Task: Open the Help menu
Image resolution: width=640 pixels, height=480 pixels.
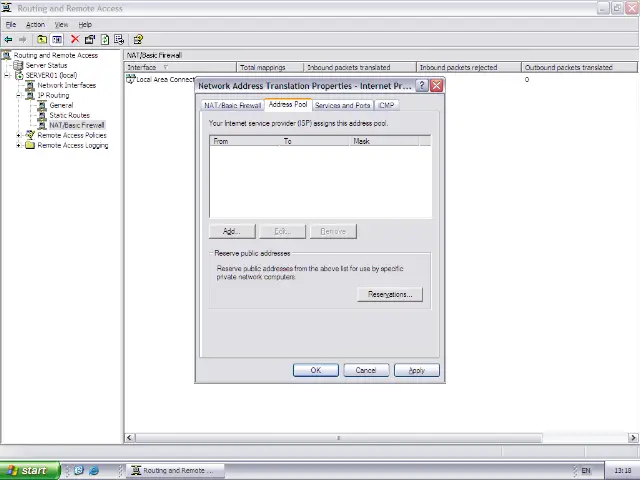Action: (85, 24)
